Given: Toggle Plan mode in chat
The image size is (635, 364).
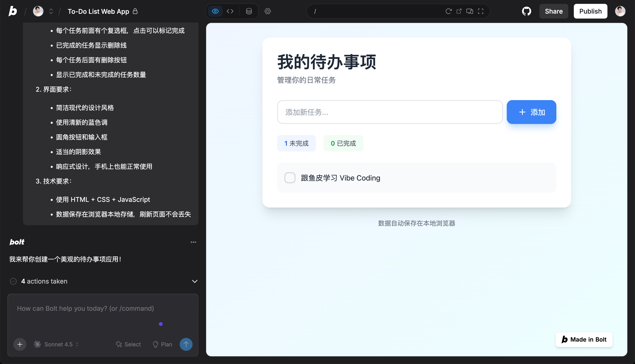Looking at the screenshot, I should [163, 344].
